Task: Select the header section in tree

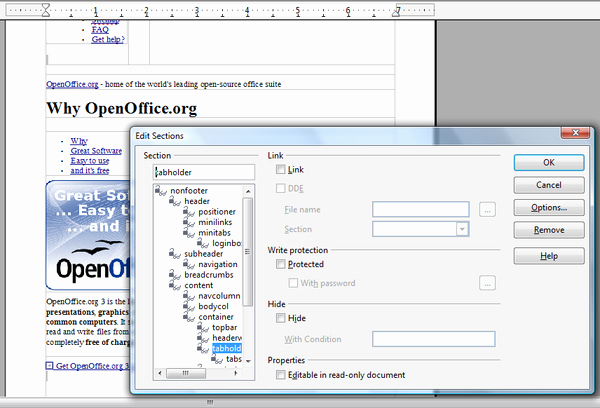Action: coord(197,201)
